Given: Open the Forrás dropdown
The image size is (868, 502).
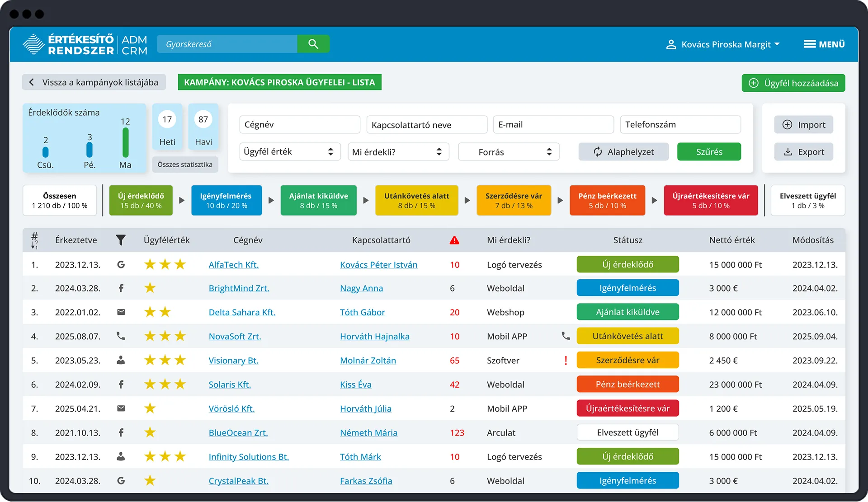Looking at the screenshot, I should coord(508,151).
